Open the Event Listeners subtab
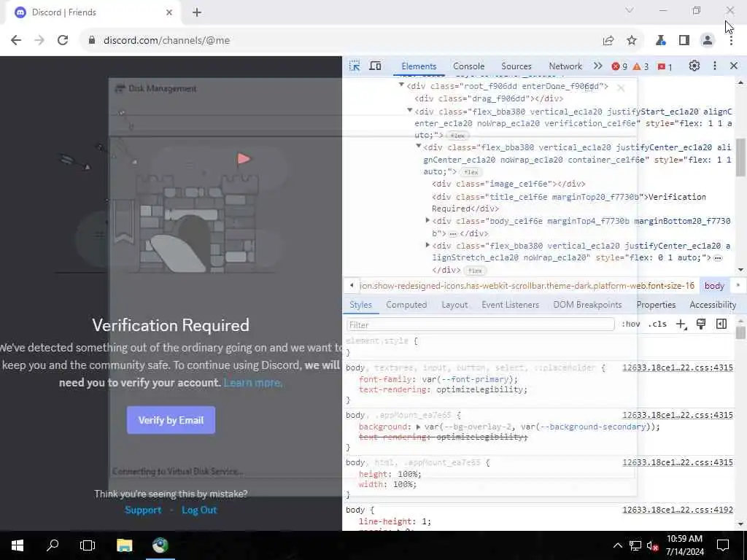Image resolution: width=747 pixels, height=560 pixels. click(x=510, y=305)
